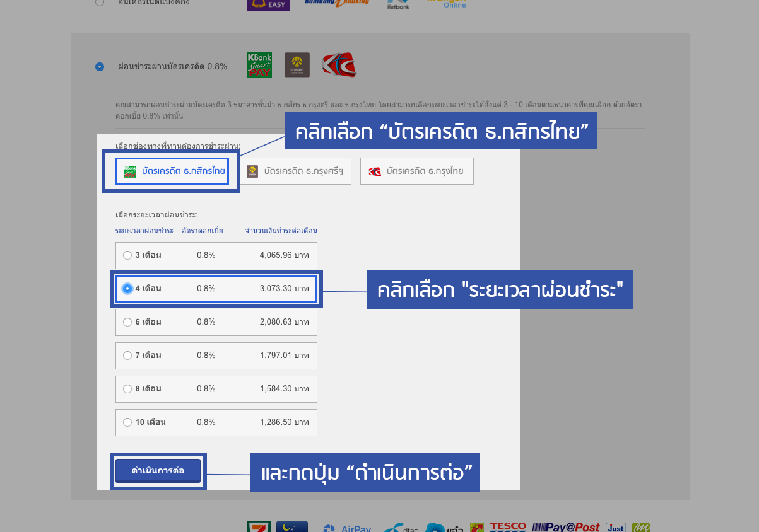Click the จำนวนเงินชำระต่อเดือน column header
The width and height of the screenshot is (759, 532).
(x=281, y=231)
